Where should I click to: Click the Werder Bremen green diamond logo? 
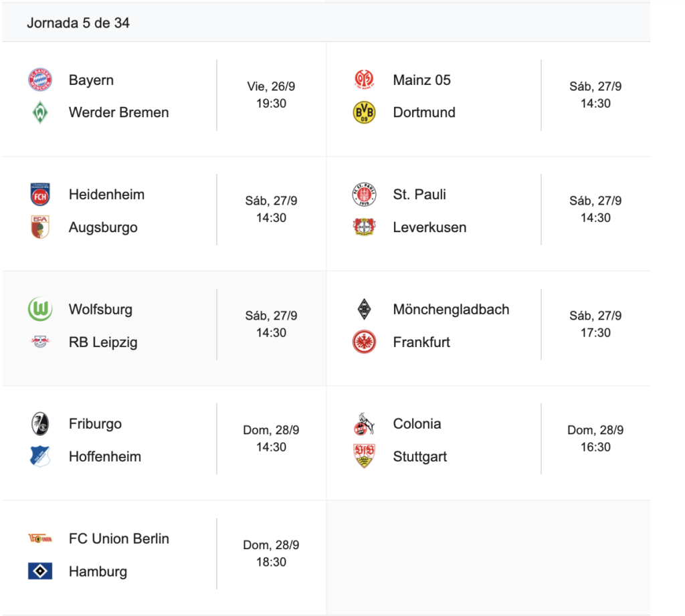(40, 112)
